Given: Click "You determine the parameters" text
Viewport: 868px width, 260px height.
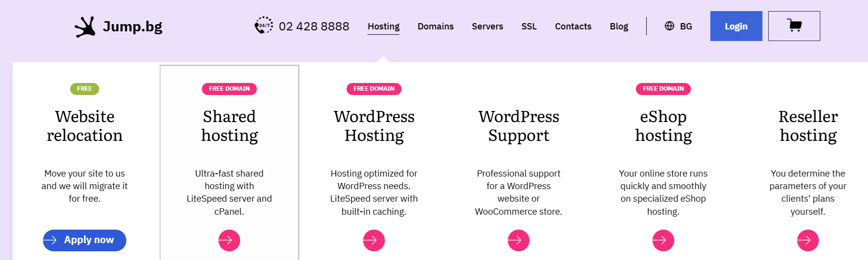Looking at the screenshot, I should [808, 192].
